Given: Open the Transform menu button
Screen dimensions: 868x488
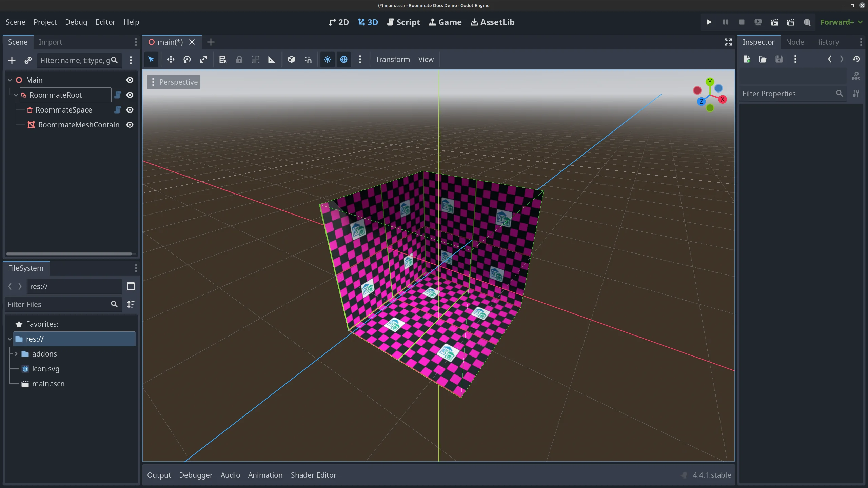Looking at the screenshot, I should click(392, 60).
